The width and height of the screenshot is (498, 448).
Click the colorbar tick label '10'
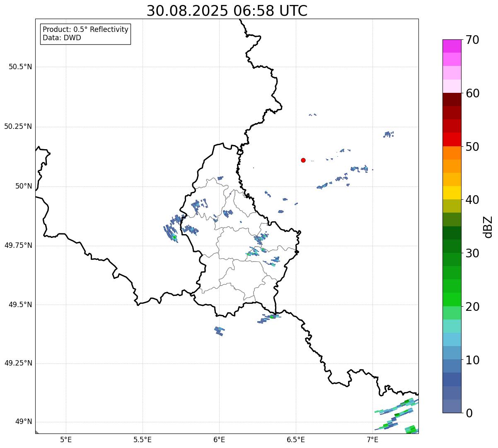click(x=472, y=360)
